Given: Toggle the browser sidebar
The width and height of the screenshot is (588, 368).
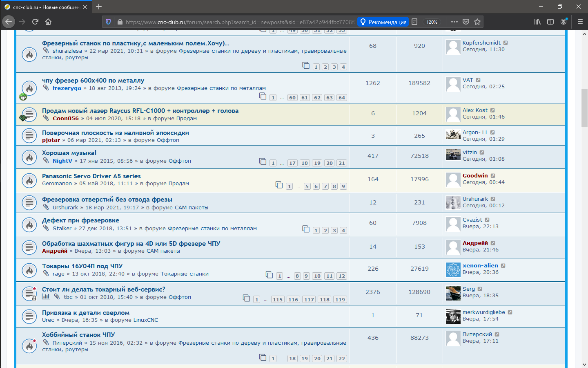Looking at the screenshot, I should pos(550,22).
